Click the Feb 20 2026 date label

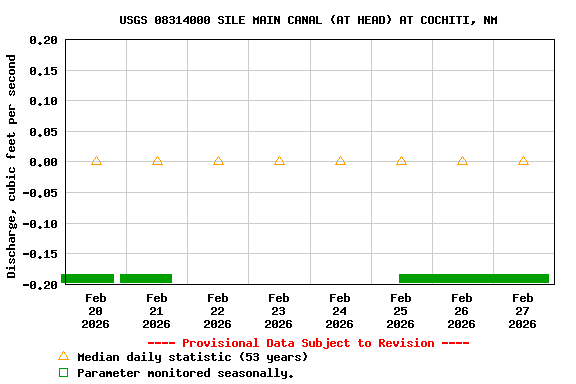pos(96,311)
